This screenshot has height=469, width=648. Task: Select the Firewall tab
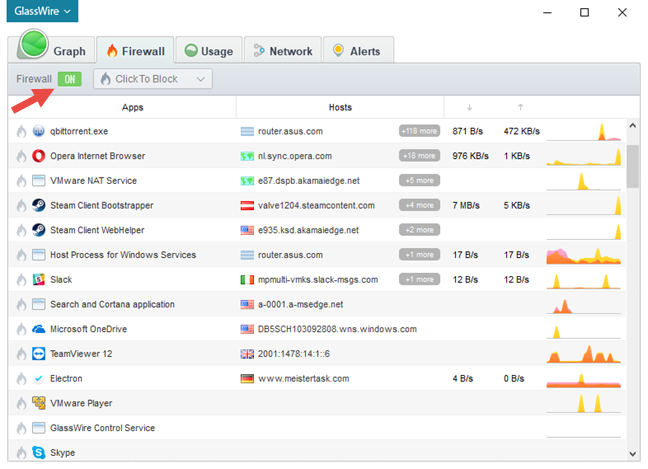click(136, 50)
